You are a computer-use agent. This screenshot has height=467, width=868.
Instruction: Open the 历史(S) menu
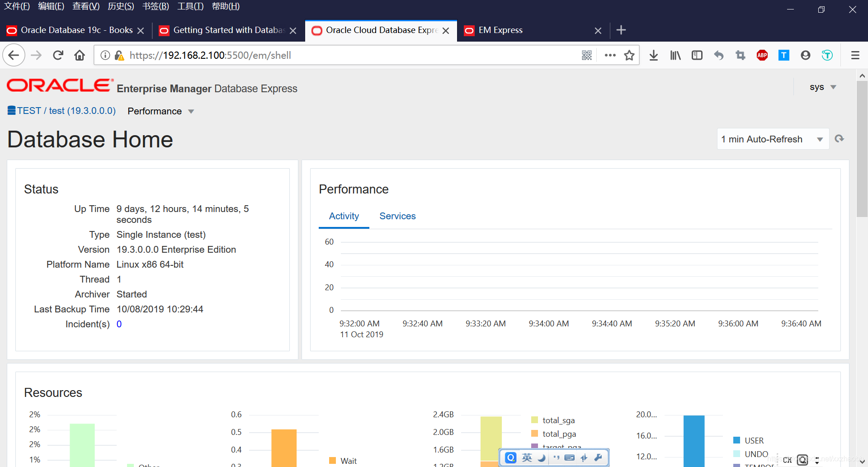(x=121, y=6)
